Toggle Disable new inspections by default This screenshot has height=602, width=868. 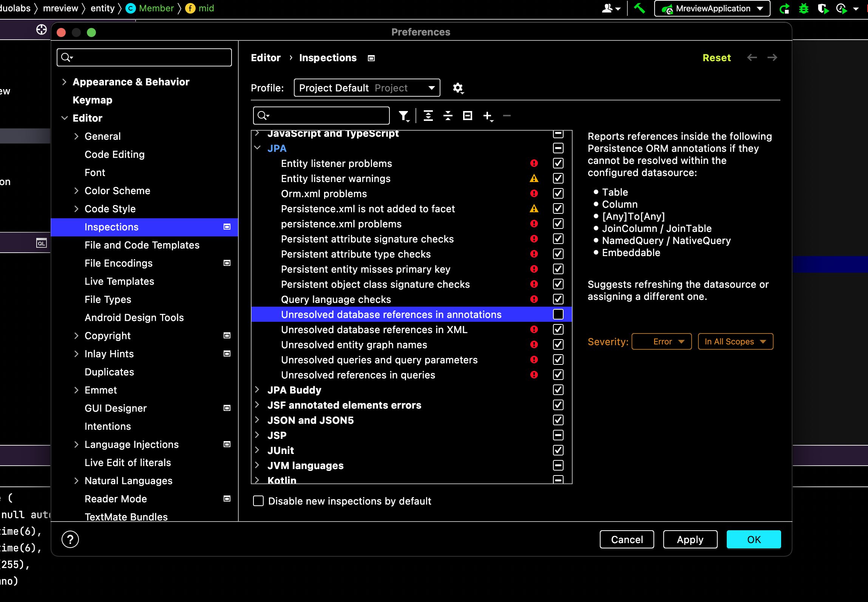tap(258, 501)
